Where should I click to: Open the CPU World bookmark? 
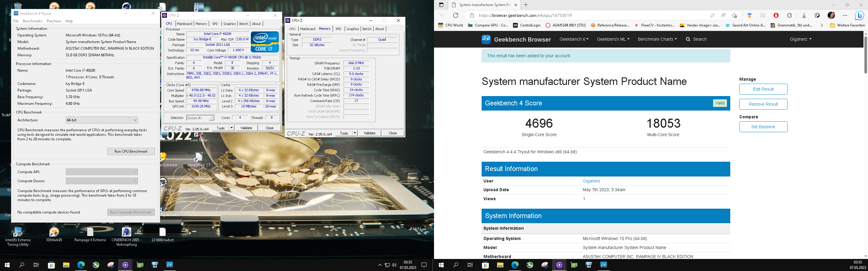451,25
